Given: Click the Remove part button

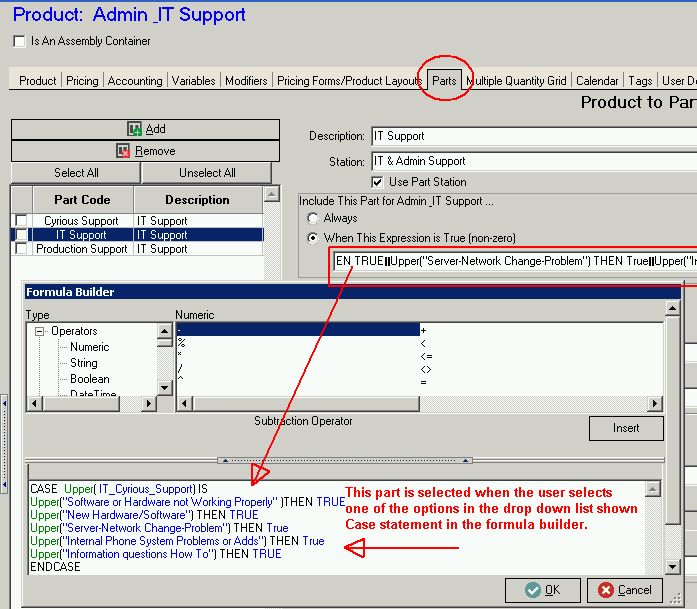Looking at the screenshot, I should pyautogui.click(x=145, y=151).
